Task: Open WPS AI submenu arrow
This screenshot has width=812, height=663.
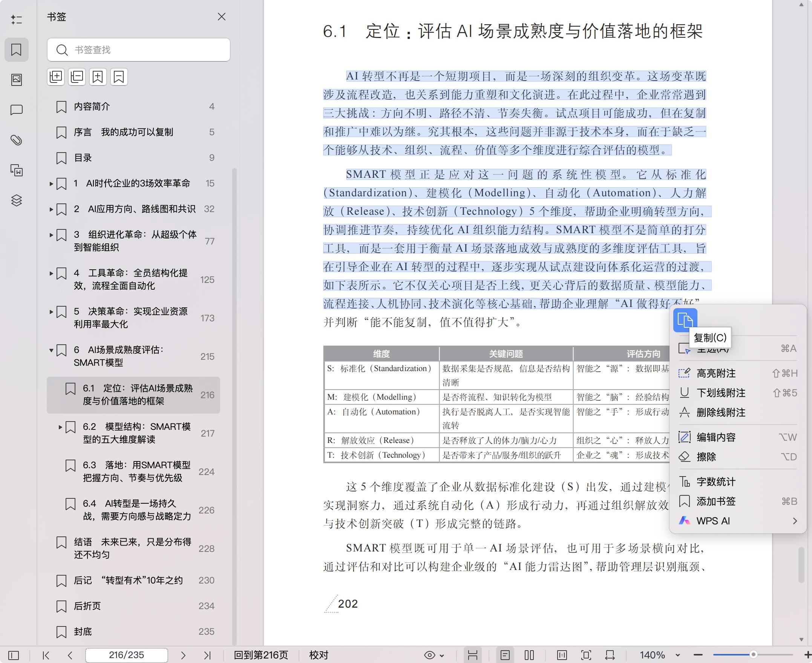Action: coord(795,521)
